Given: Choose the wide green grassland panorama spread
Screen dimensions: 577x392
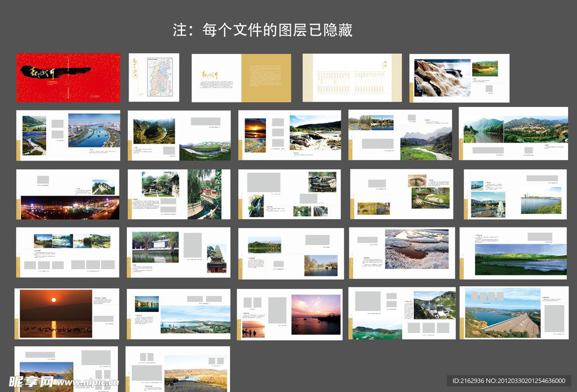Looking at the screenshot, I should click(x=513, y=253).
